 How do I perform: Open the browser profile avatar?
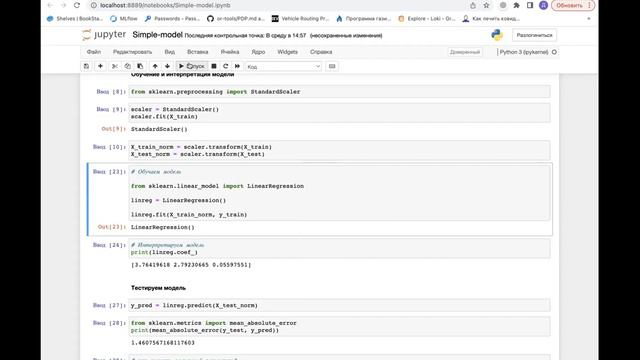pos(543,5)
